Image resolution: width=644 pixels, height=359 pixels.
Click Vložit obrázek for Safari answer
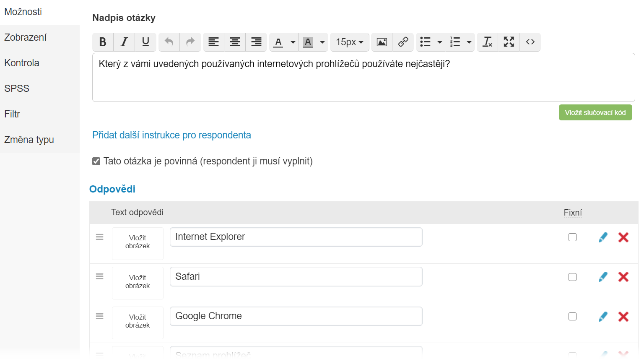pyautogui.click(x=138, y=283)
